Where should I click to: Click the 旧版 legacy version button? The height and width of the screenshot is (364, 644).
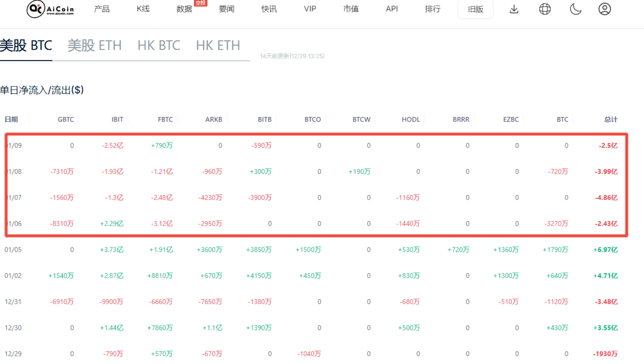point(475,9)
